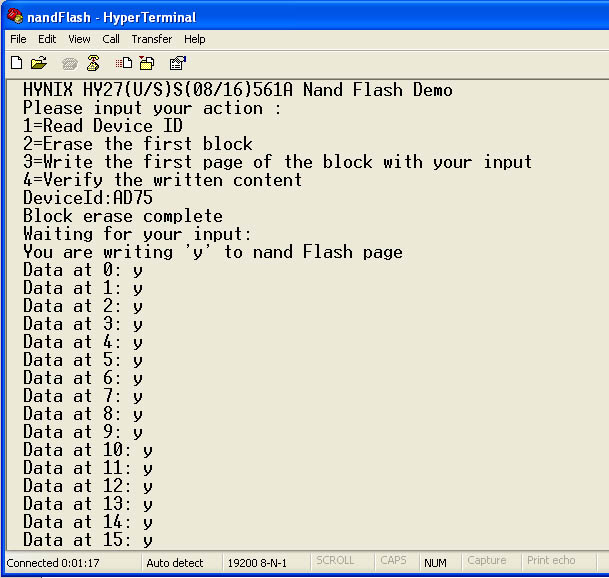Click the HYNIX Nand Flash Demo header line
Screen dimensions: 609x578
click(x=238, y=90)
